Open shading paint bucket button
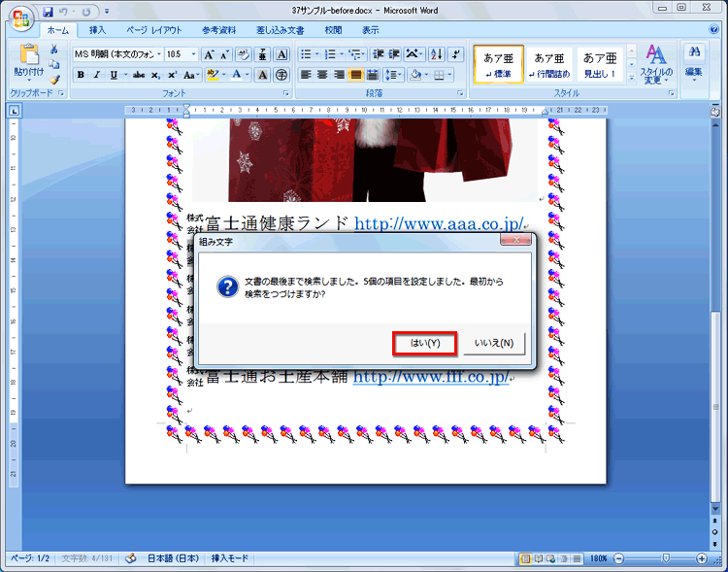 [415, 75]
